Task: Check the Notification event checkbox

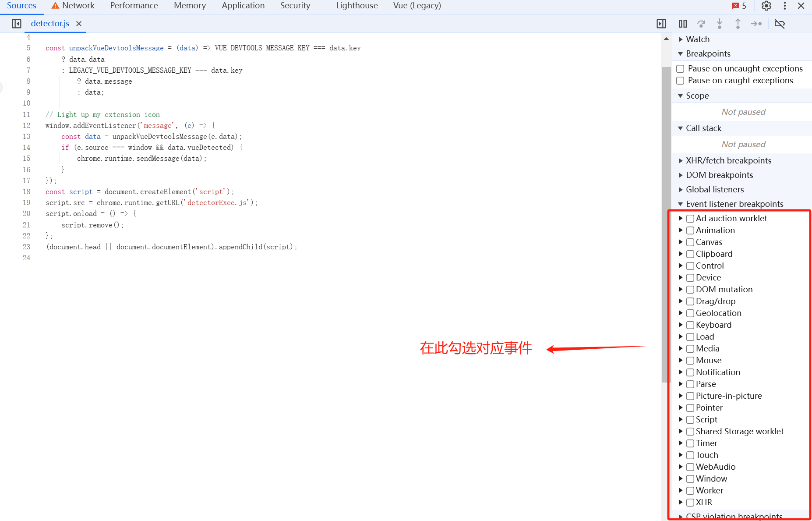Action: pos(690,372)
